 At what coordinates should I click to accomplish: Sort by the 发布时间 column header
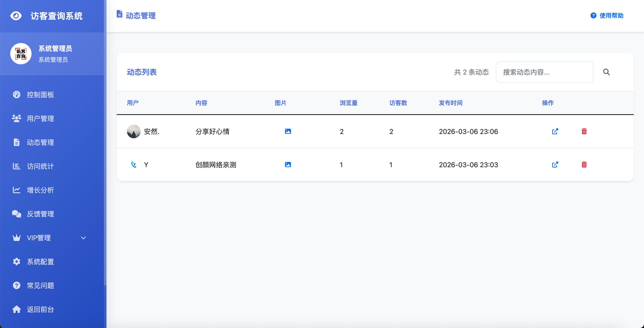click(x=450, y=103)
